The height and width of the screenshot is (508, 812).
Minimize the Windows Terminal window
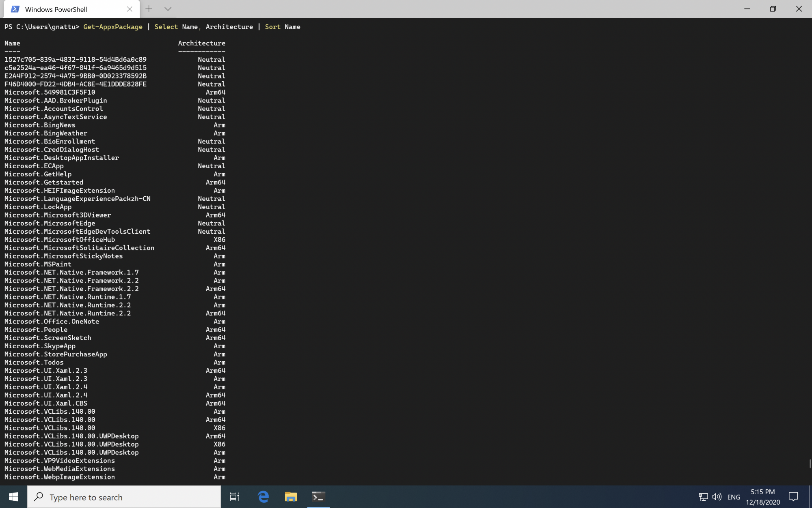click(x=747, y=9)
